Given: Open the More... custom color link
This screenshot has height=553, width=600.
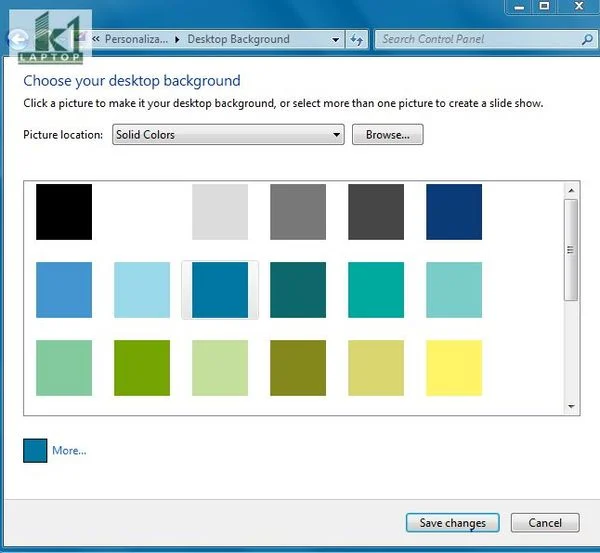Looking at the screenshot, I should (x=69, y=451).
